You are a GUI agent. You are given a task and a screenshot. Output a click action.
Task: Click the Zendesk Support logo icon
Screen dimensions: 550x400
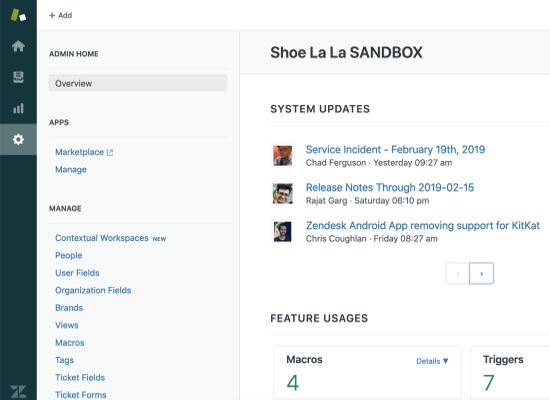[18, 15]
